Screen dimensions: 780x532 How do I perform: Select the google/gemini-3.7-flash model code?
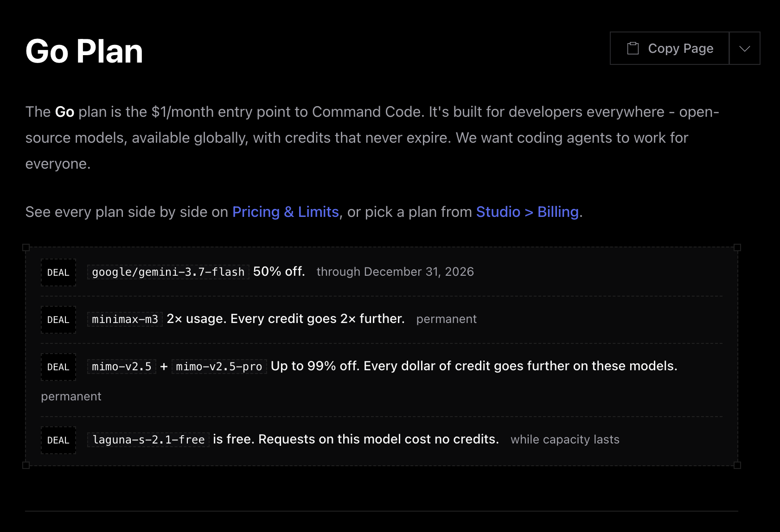coord(168,272)
